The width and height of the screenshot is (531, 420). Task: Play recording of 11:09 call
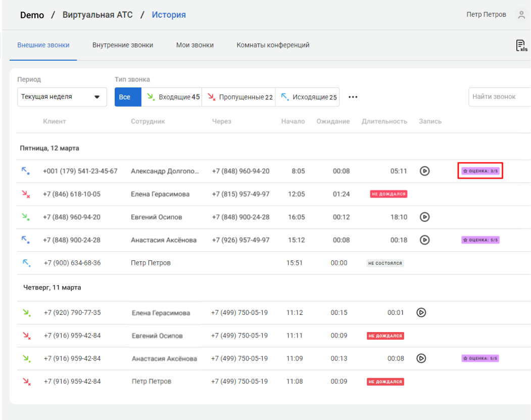click(421, 358)
